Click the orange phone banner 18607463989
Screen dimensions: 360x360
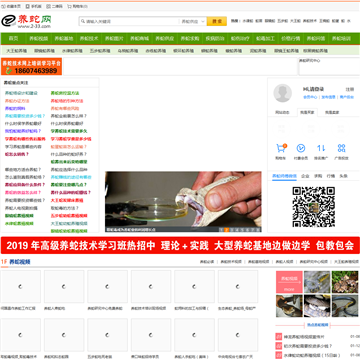[x=31, y=67]
